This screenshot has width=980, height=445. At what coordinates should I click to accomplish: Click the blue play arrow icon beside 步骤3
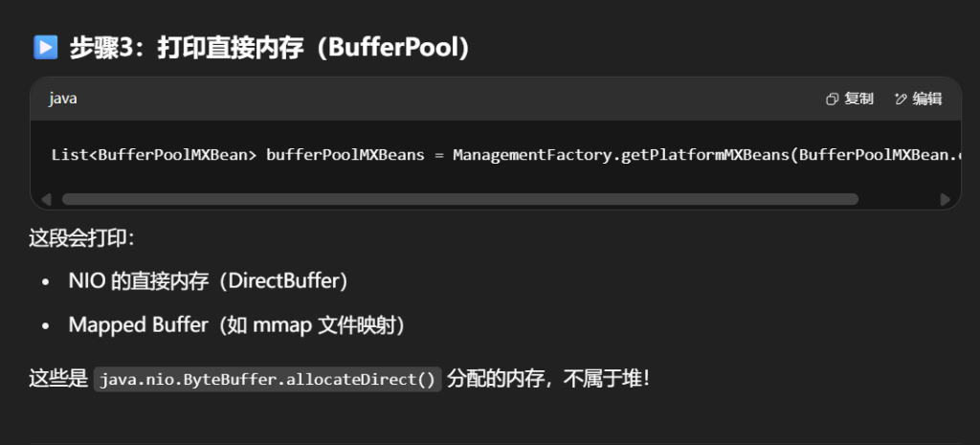coord(45,47)
